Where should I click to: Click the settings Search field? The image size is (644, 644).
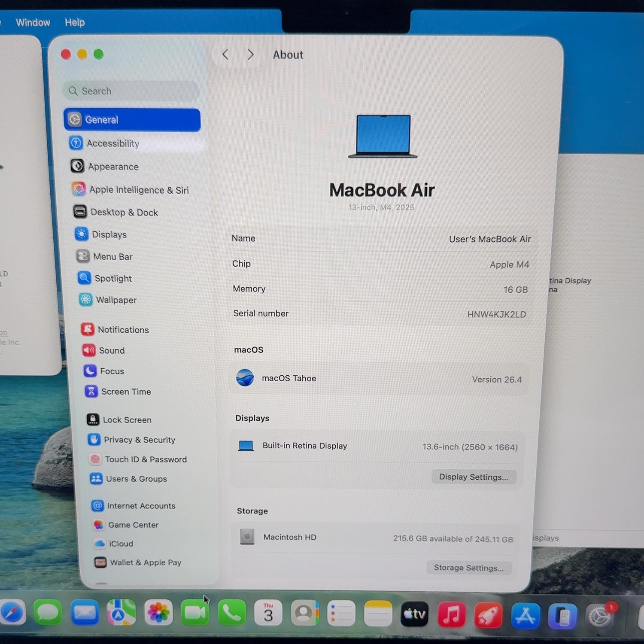131,91
